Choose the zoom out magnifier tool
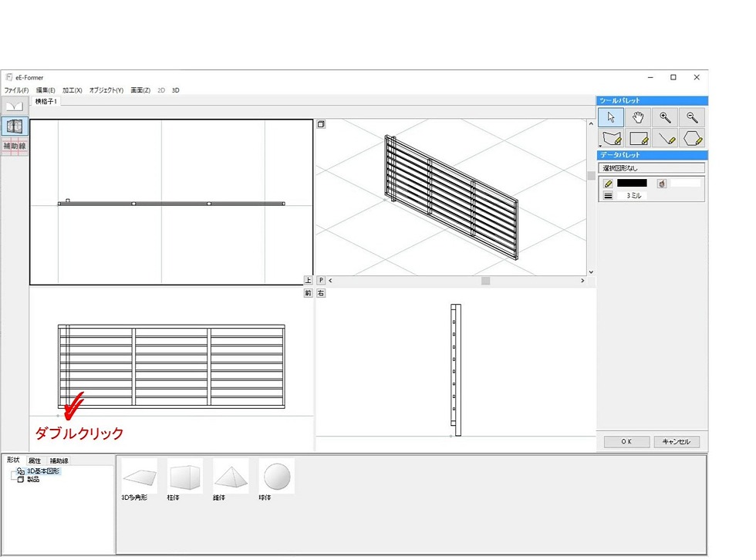 [x=693, y=117]
